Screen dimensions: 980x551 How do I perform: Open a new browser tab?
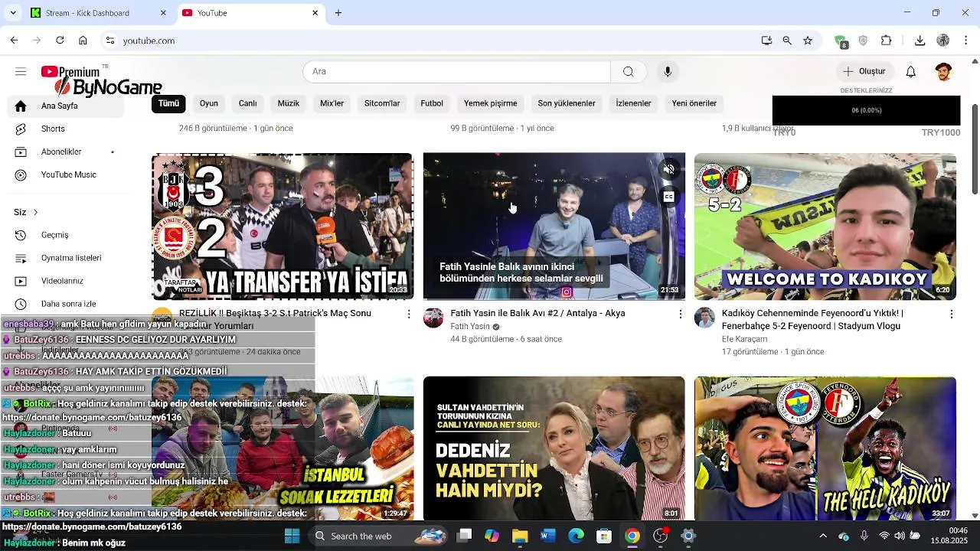point(338,13)
